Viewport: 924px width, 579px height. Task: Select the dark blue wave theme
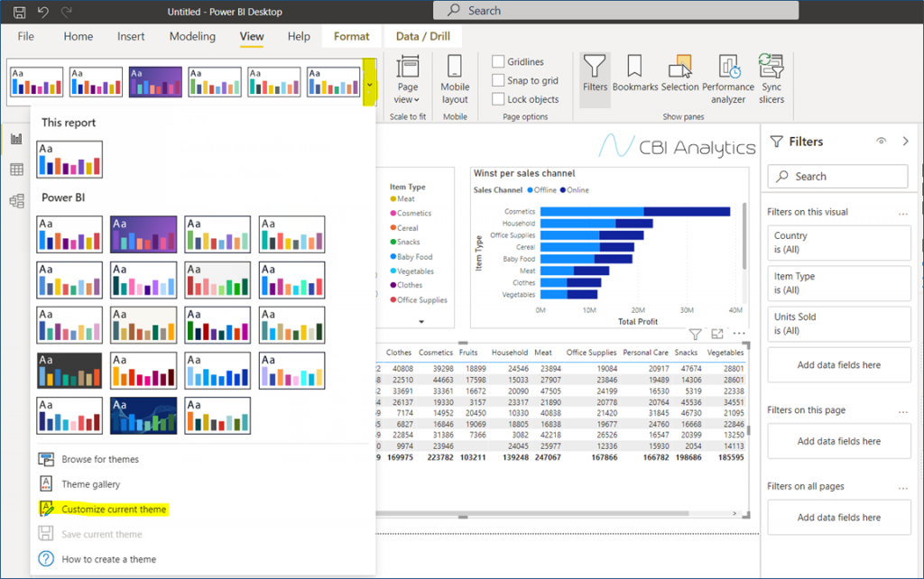coord(143,416)
